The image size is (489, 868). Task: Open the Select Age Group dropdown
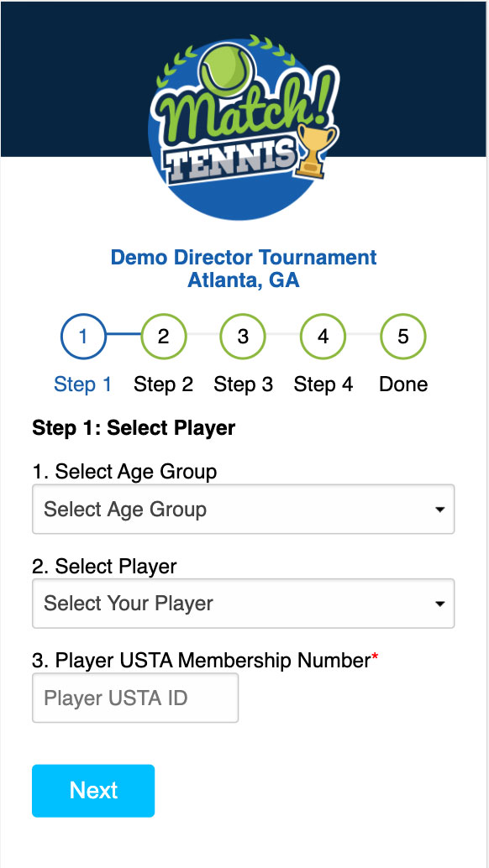(x=244, y=510)
